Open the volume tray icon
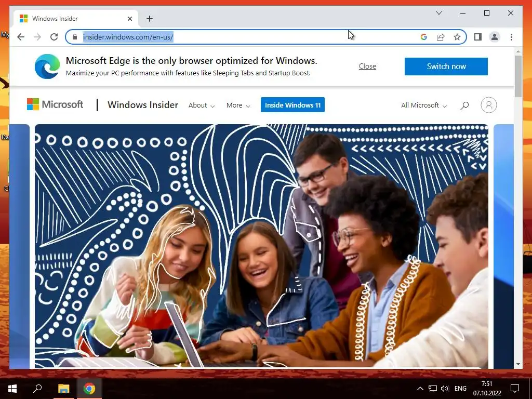 coord(445,389)
